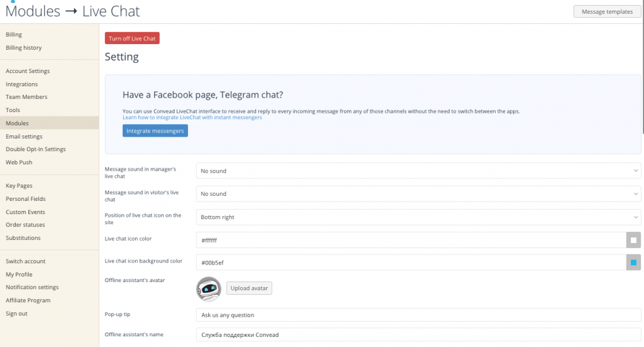Expand visitor's chat message sound dropdown
This screenshot has width=644, height=347.
pyautogui.click(x=418, y=193)
